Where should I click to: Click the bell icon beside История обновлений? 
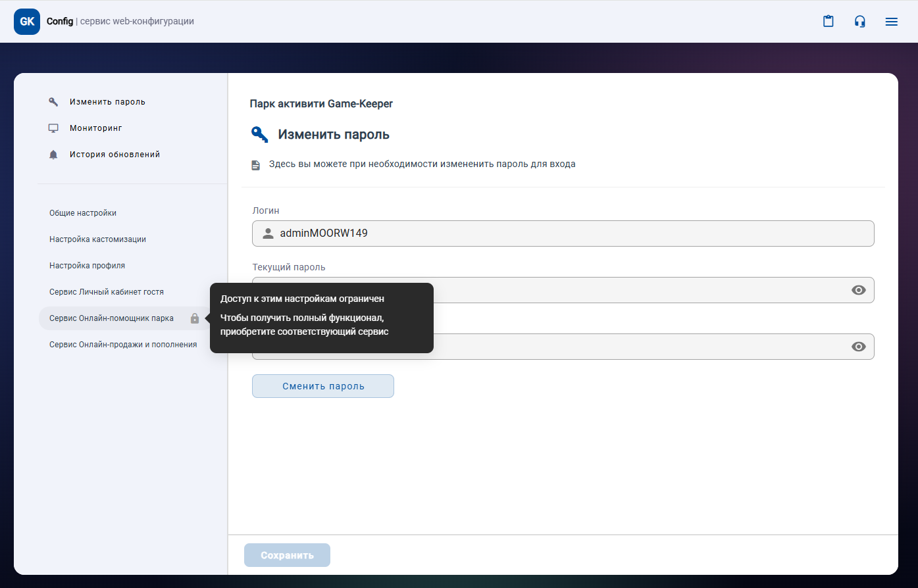54,155
